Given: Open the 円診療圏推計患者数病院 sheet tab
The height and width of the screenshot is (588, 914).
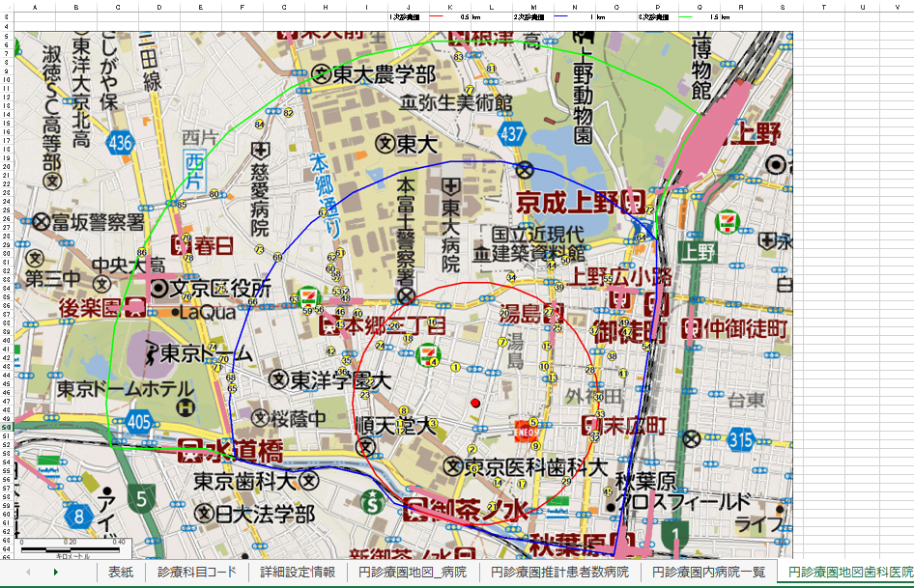Looking at the screenshot, I should [x=559, y=573].
